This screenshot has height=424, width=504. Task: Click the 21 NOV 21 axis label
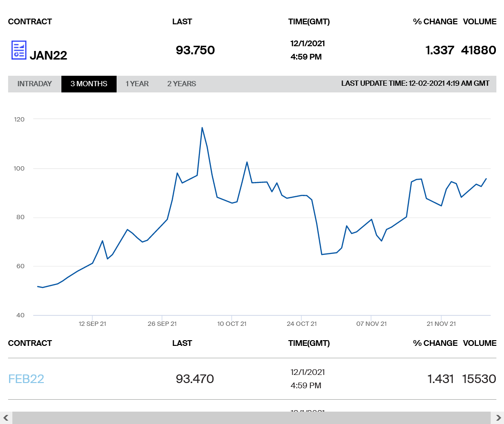pos(441,324)
